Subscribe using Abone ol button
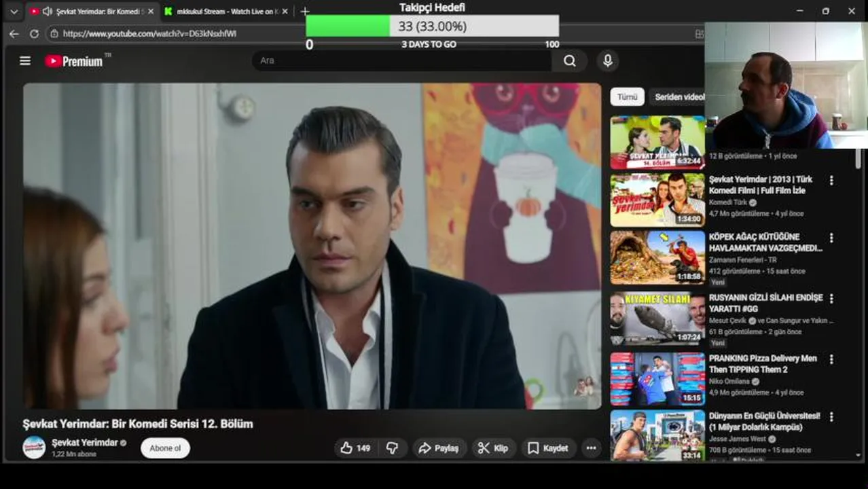This screenshot has width=868, height=489. coord(165,448)
